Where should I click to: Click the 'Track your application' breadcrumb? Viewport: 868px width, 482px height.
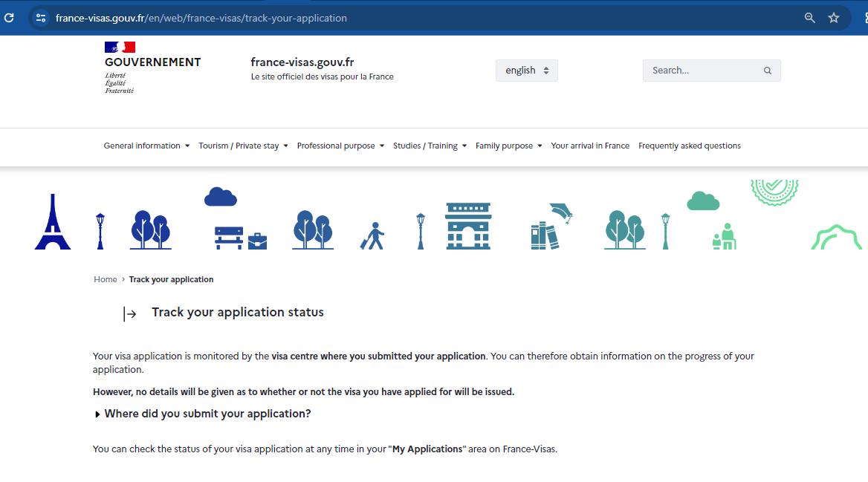tap(171, 279)
